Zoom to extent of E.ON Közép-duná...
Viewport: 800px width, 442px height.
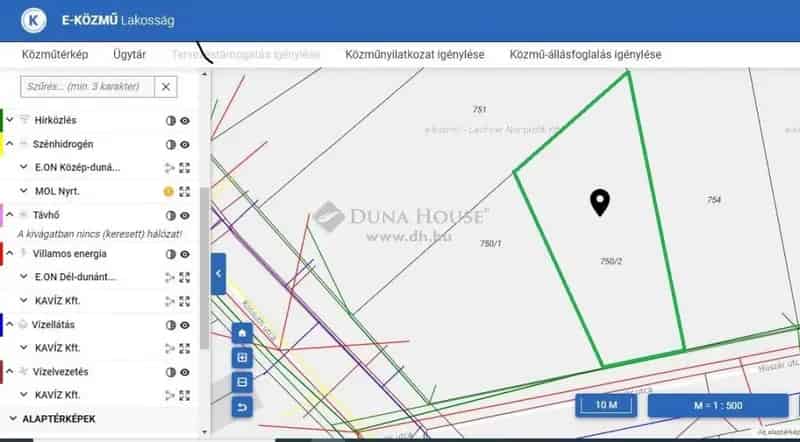[185, 168]
